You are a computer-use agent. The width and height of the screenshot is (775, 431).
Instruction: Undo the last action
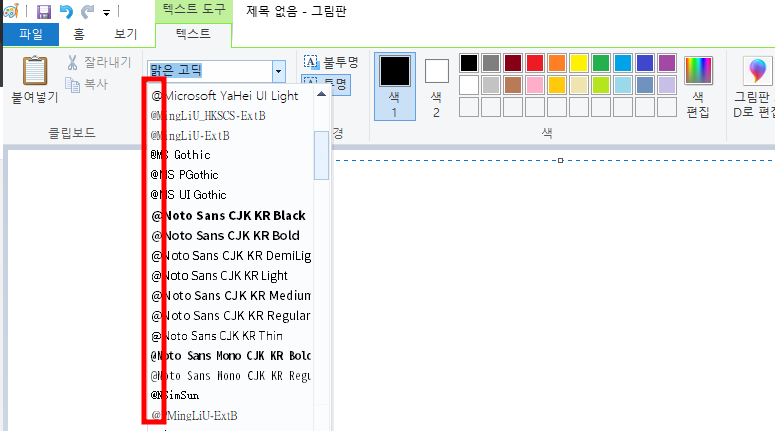pyautogui.click(x=66, y=11)
